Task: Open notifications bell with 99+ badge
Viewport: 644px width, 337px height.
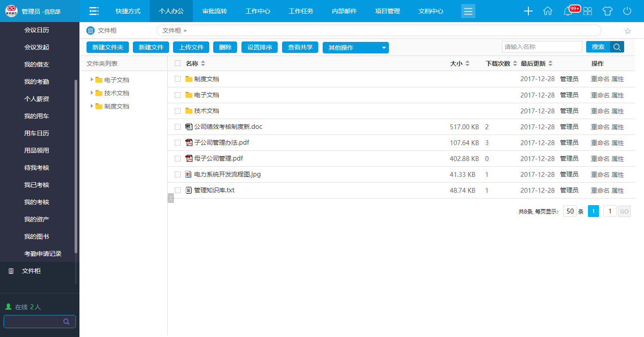Action: tap(568, 11)
